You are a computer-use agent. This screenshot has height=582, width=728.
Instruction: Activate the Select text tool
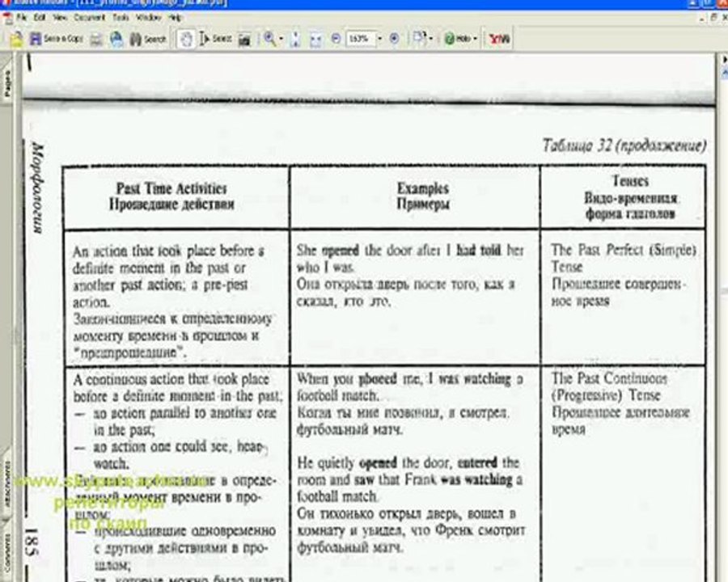[x=215, y=39]
